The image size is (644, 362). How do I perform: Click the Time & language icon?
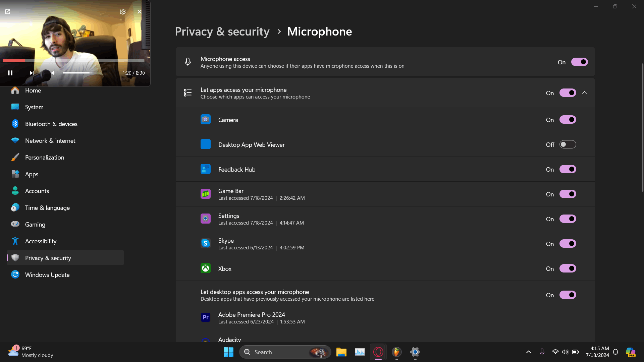15,207
